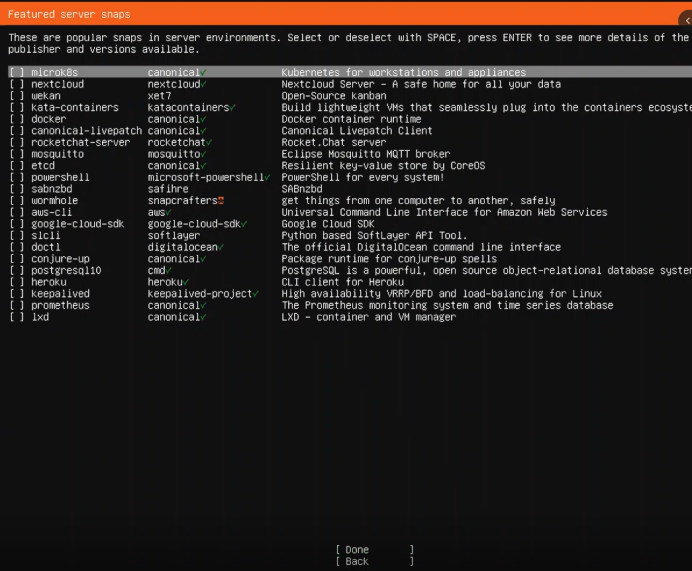Check the nextcloud snap checkbox
692x571 pixels.
(17, 85)
